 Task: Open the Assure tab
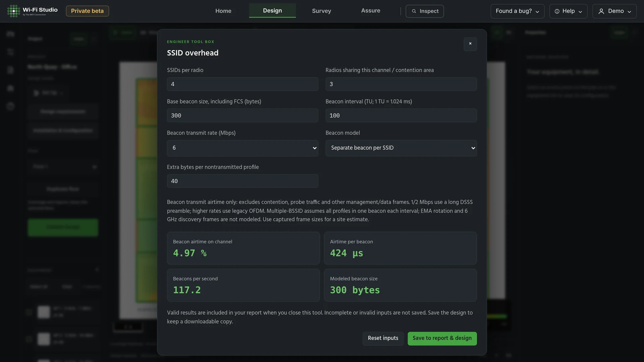point(371,11)
